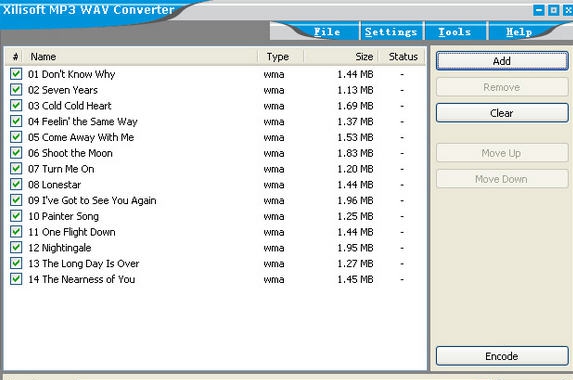This screenshot has height=380, width=573.
Task: Uncheck 02 Seven Years checkbox
Action: coord(16,90)
